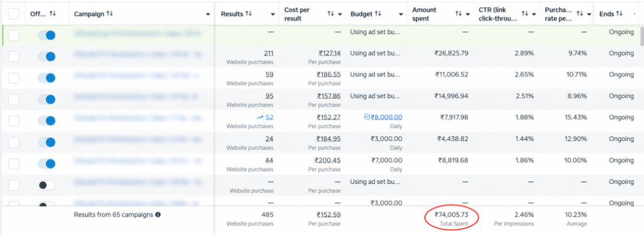Open the 59 website purchases result link
644x235 pixels.
coord(270,74)
